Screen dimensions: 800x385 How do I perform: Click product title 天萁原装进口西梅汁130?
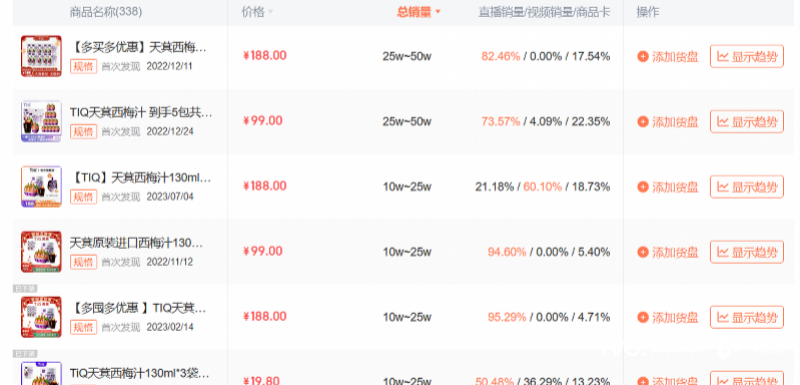(x=136, y=243)
